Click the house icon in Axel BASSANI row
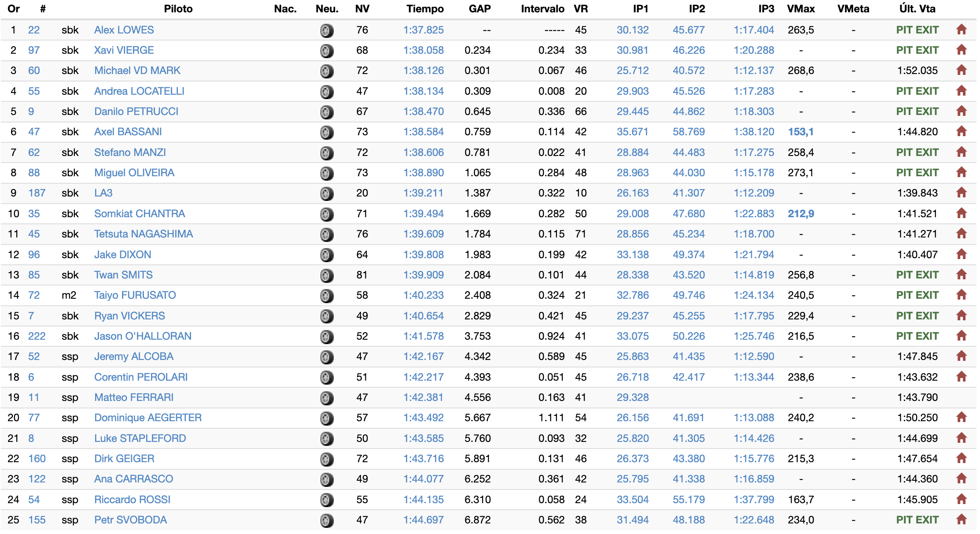Viewport: 980px width, 534px height. [x=961, y=132]
